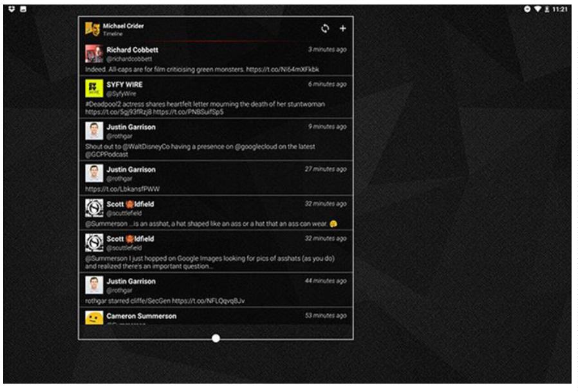
Task: Tap the battery icon in status bar
Action: coord(547,9)
